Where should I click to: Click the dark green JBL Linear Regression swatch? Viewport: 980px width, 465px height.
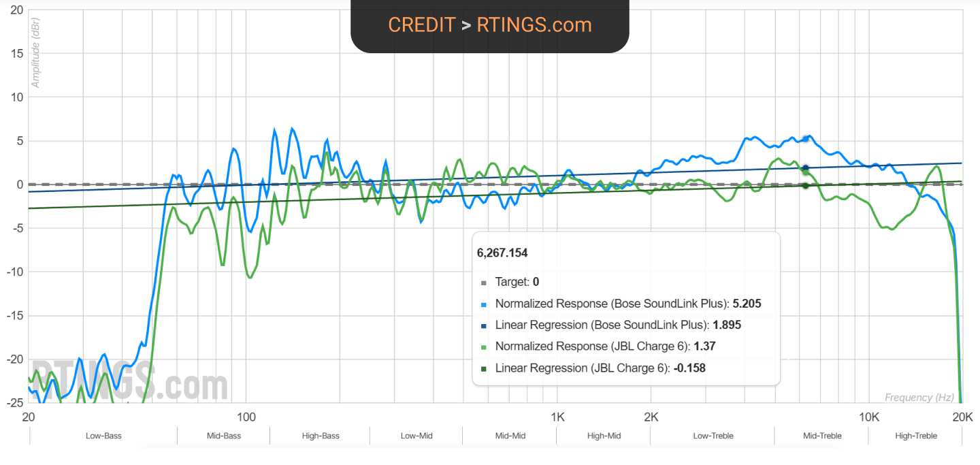(x=484, y=368)
